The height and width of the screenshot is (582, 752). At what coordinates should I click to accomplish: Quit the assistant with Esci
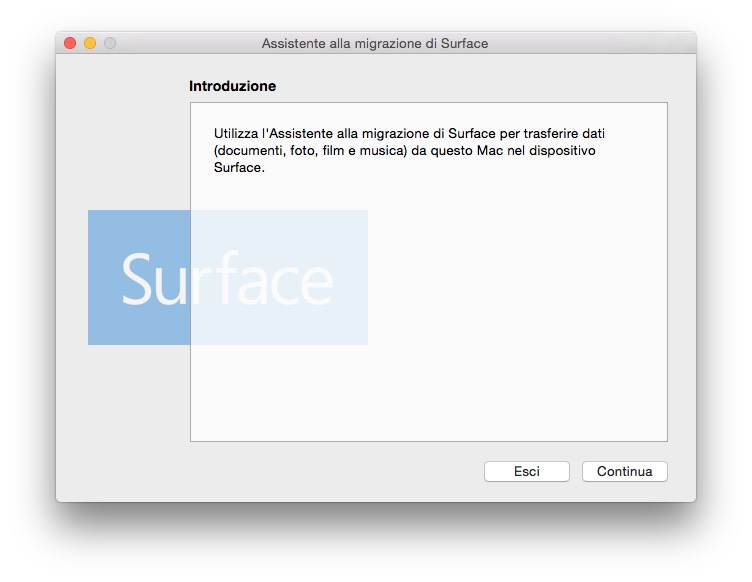point(527,471)
